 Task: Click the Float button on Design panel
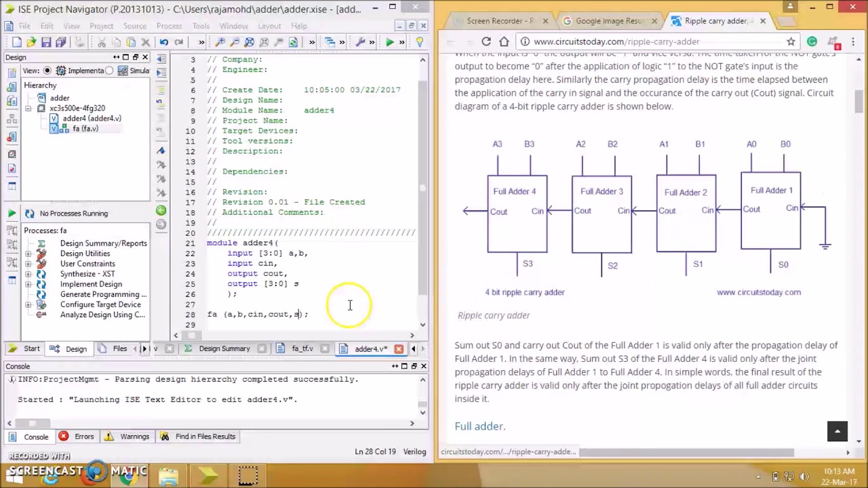tap(135, 58)
